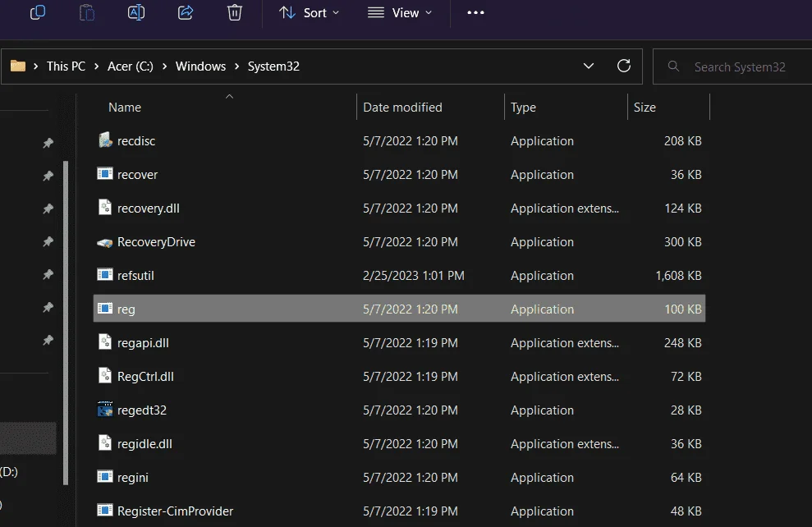Select the refsutil application icon

105,274
